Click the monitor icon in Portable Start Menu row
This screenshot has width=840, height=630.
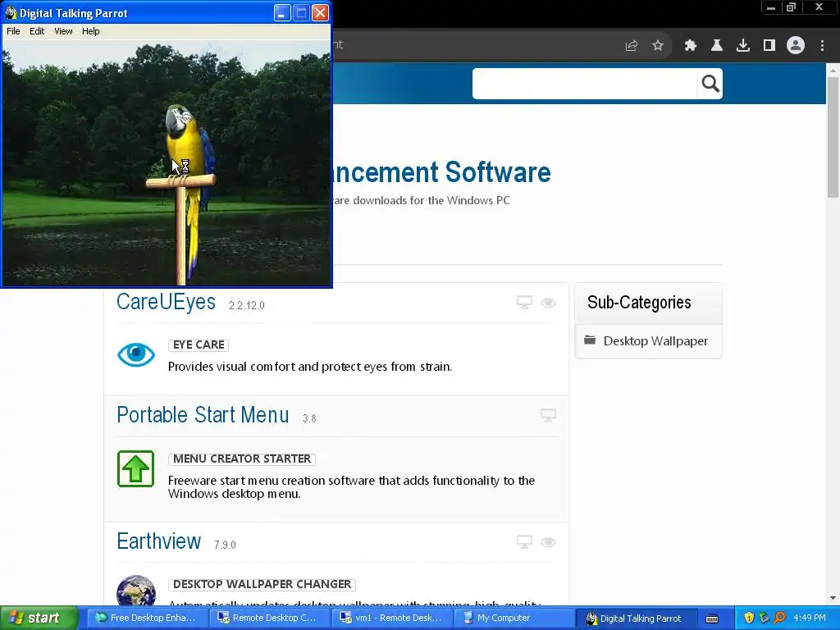pyautogui.click(x=548, y=415)
